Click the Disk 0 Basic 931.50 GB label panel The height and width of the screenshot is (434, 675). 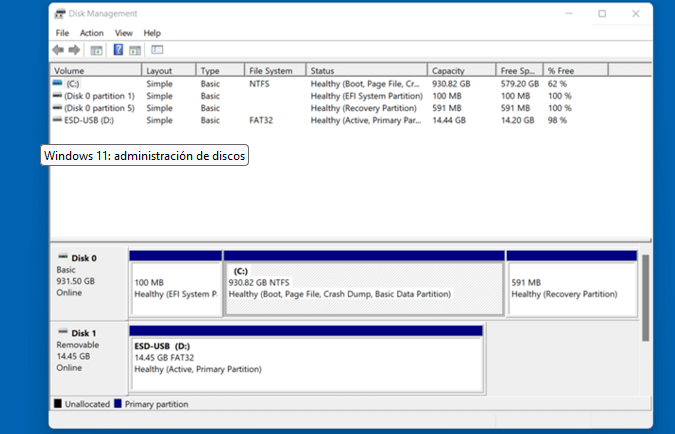pyautogui.click(x=89, y=283)
